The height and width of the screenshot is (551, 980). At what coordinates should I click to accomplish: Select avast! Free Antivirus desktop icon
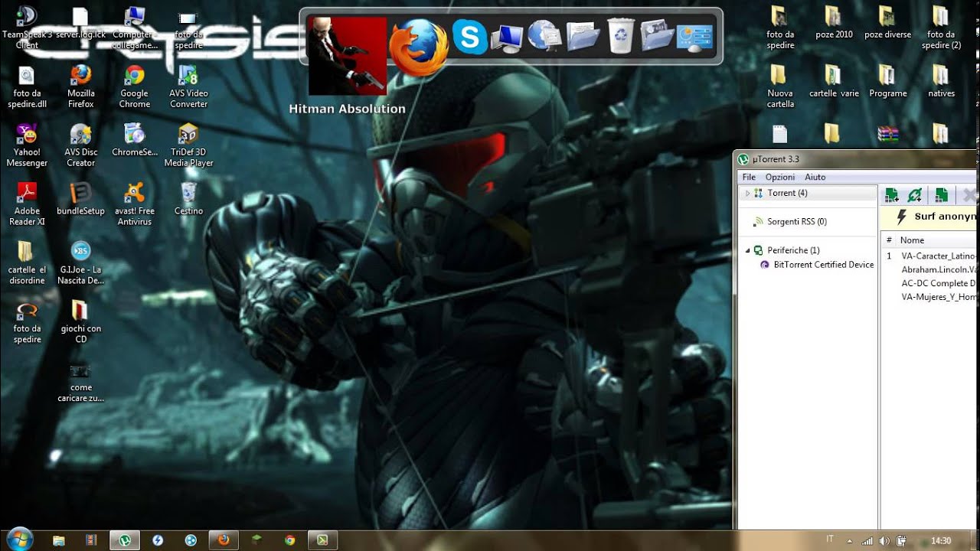[135, 204]
